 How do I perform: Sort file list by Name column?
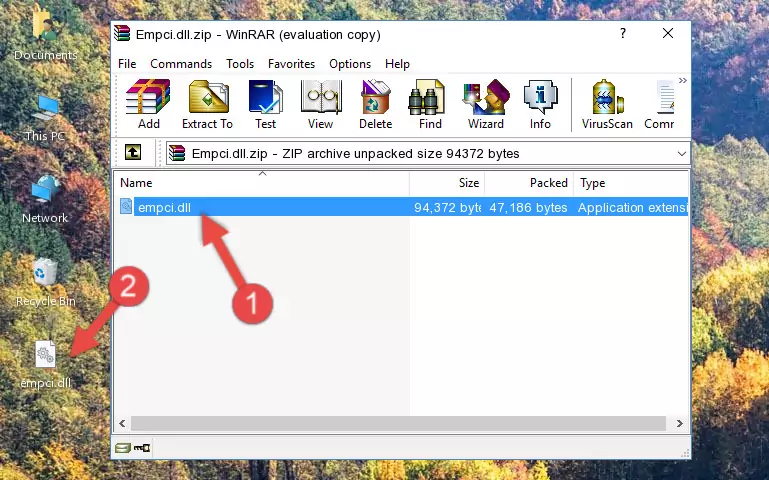[x=262, y=183]
